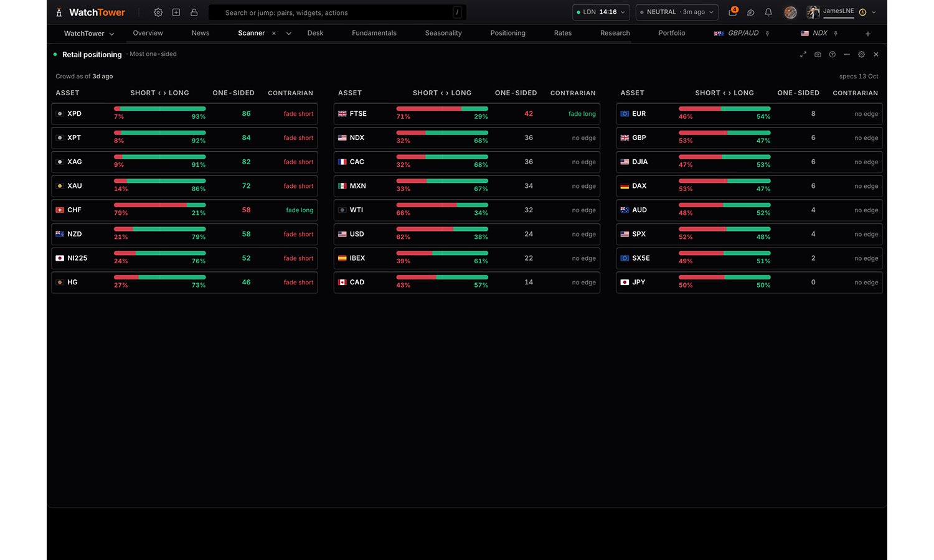Click the JamesLNE profile picture
Screen dimensions: 934x560
813,12
